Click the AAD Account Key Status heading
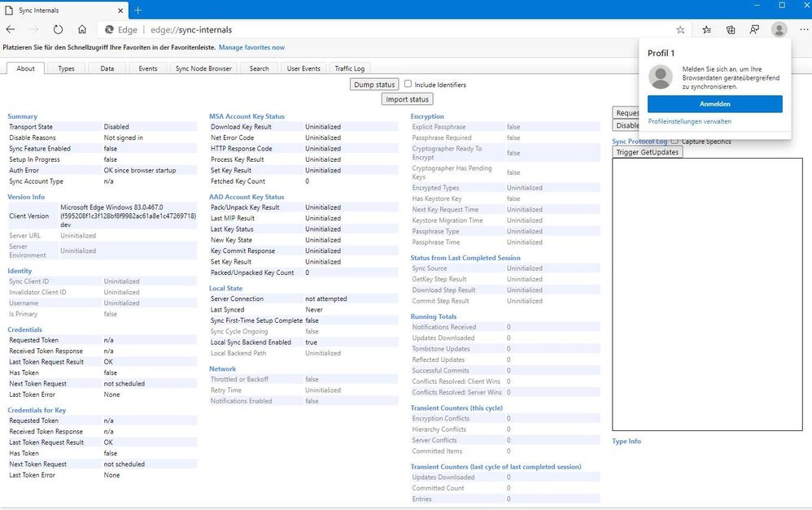The height and width of the screenshot is (510, 812). (247, 197)
